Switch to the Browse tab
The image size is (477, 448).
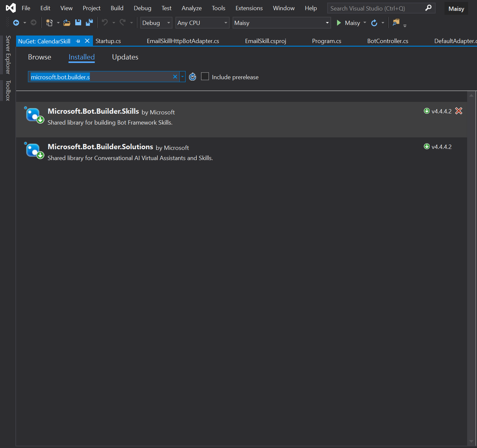coord(39,57)
